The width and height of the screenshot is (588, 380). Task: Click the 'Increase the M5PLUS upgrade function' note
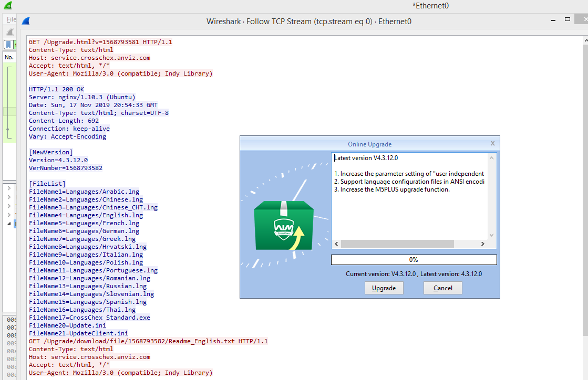point(392,189)
